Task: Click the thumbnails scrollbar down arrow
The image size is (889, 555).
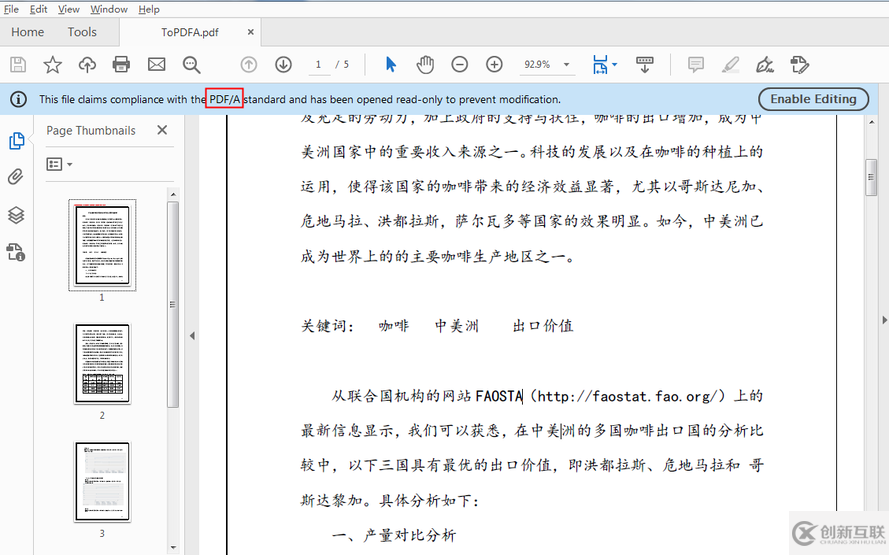Action: 173,548
